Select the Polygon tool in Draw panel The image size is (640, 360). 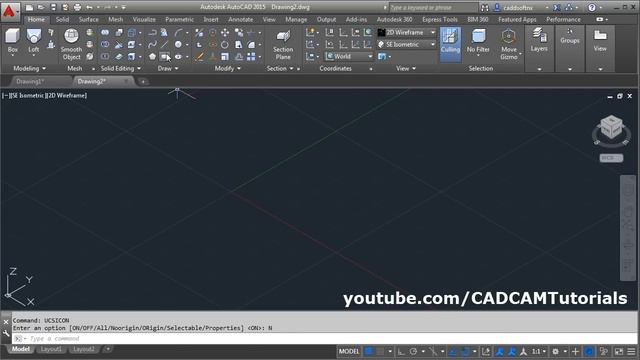click(152, 56)
